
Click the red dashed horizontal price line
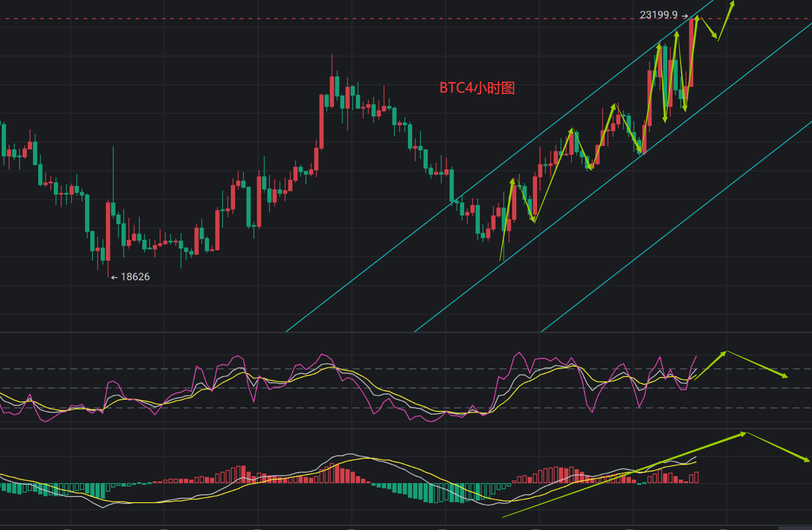(347, 19)
